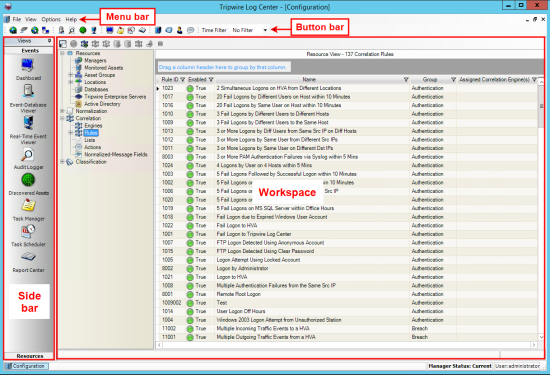The width and height of the screenshot is (550, 375).
Task: Click the network computers icon in button bar
Action: click(45, 30)
